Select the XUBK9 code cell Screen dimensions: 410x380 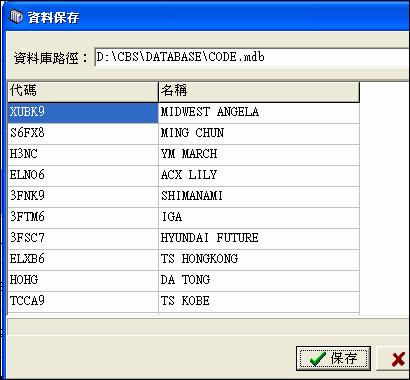83,113
